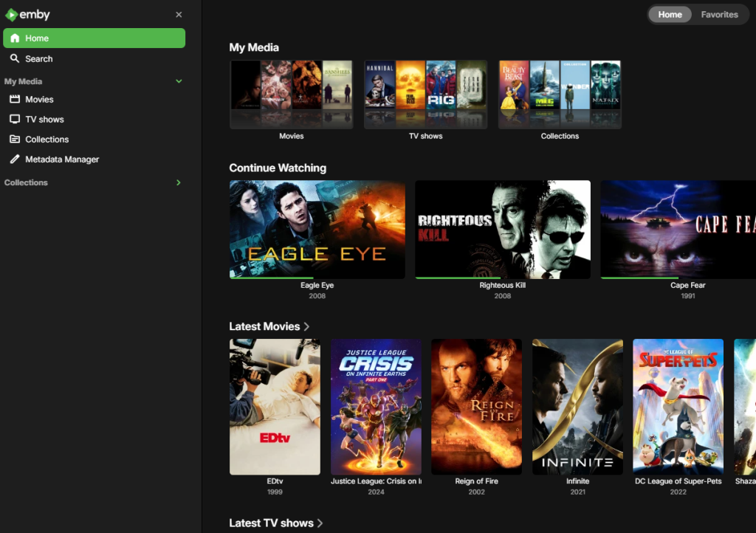The height and width of the screenshot is (533, 756).
Task: Select the Home tab at top
Action: point(670,15)
